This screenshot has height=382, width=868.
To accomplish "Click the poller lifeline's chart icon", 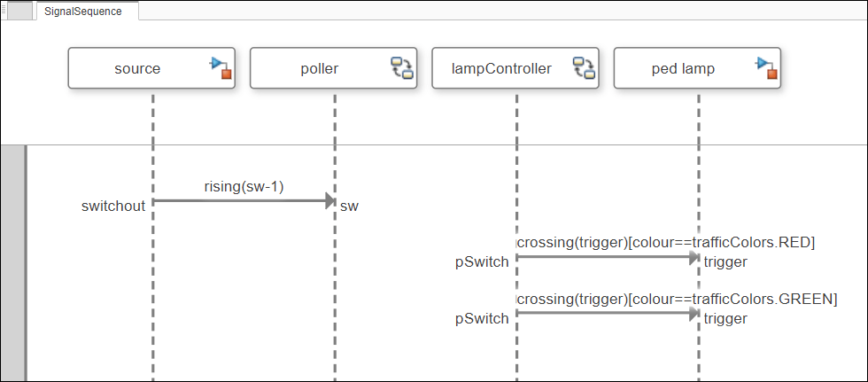I will (403, 68).
